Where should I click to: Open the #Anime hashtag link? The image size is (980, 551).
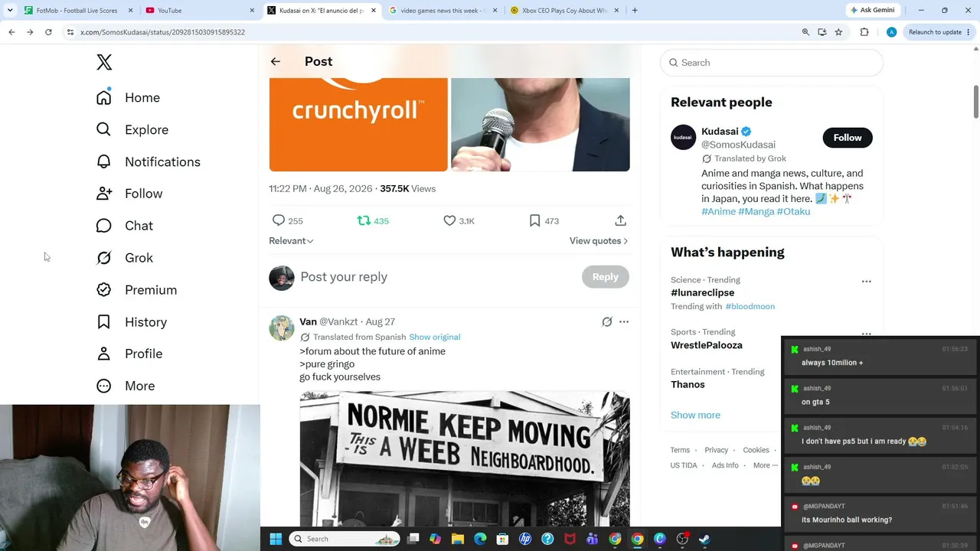718,212
